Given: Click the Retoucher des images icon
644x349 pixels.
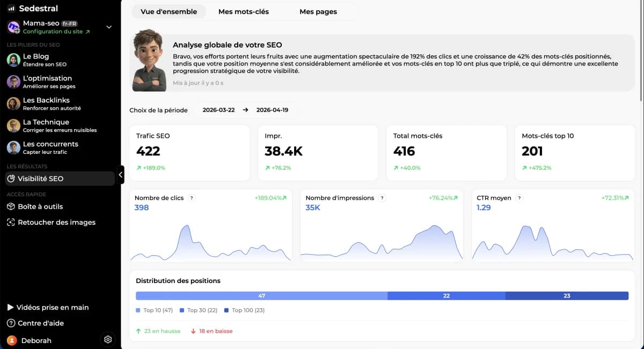Looking at the screenshot, I should 11,222.
